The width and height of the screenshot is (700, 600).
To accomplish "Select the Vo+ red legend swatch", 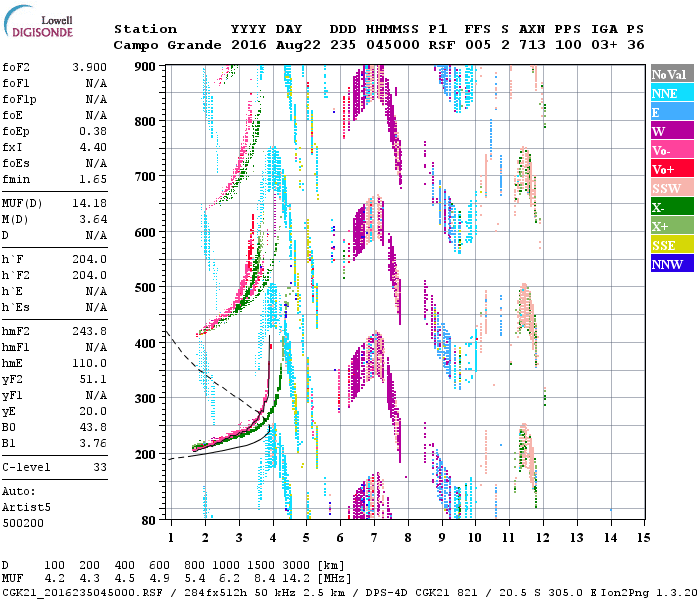I will coord(672,169).
